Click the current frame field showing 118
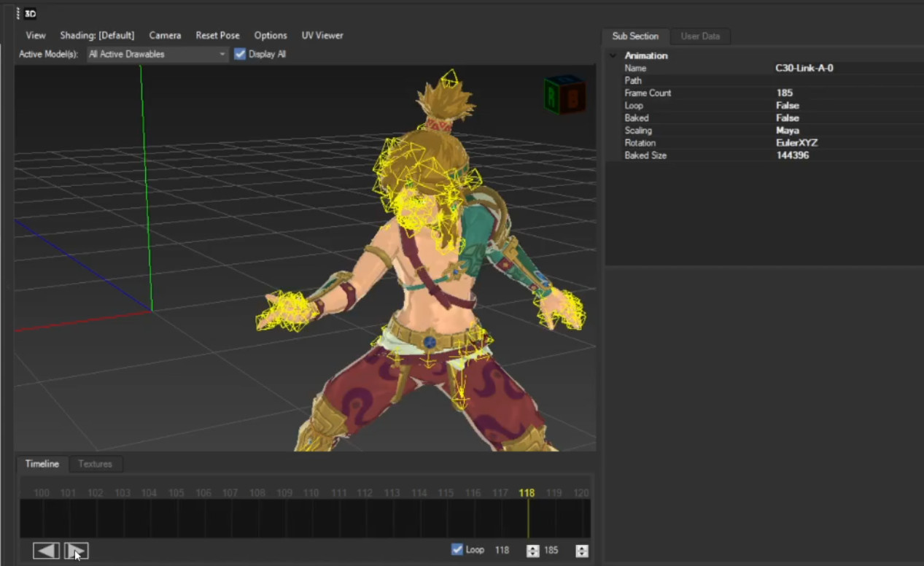 502,549
